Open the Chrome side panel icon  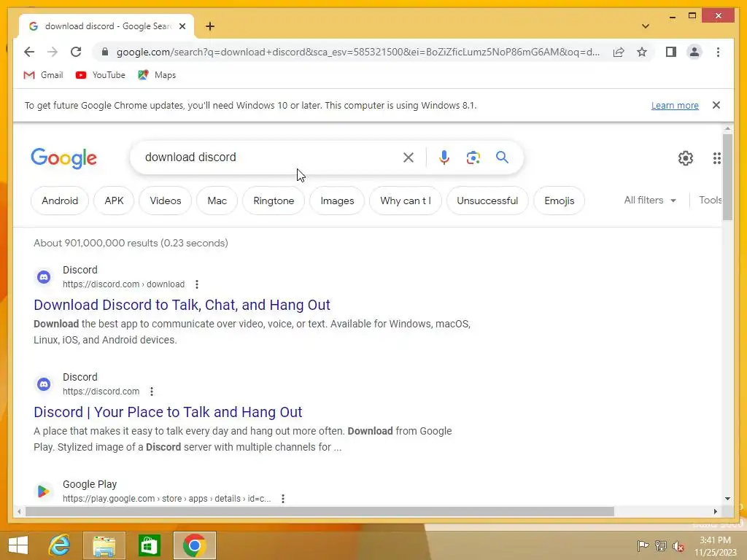coord(671,52)
